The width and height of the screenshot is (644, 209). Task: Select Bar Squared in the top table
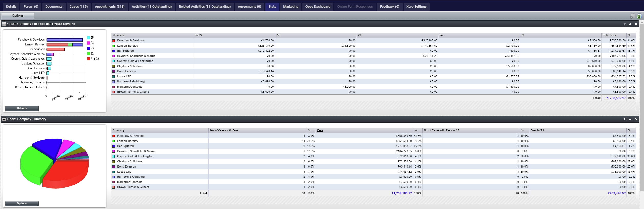(x=125, y=51)
